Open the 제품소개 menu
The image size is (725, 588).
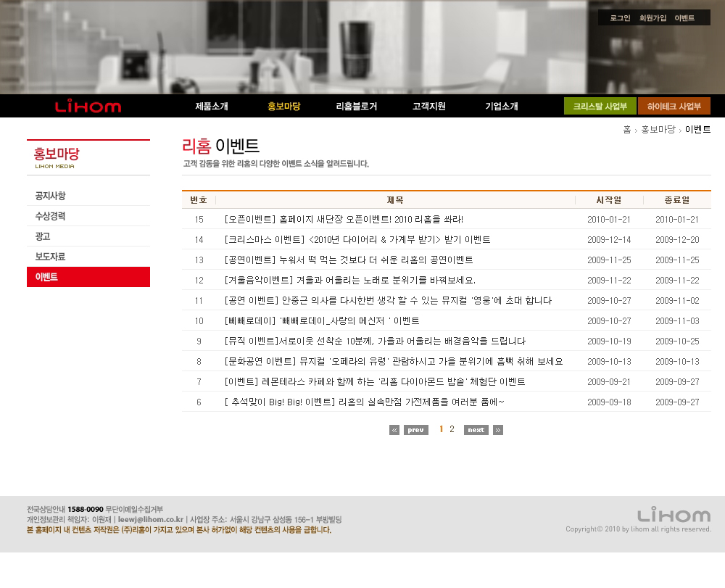(x=212, y=107)
